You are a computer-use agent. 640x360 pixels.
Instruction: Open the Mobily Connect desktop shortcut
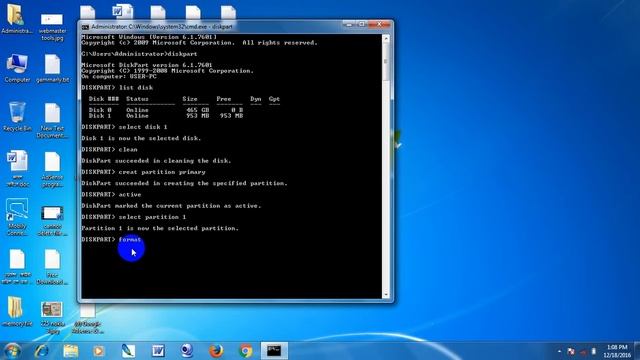pyautogui.click(x=17, y=217)
